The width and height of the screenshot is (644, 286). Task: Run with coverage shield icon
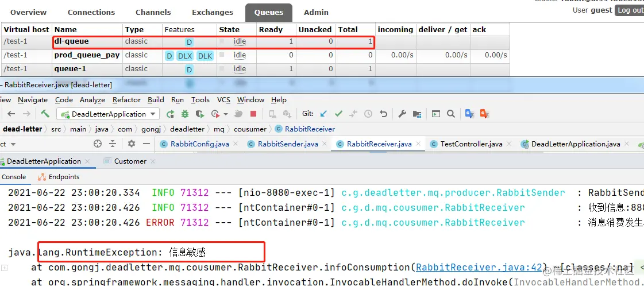tap(199, 114)
